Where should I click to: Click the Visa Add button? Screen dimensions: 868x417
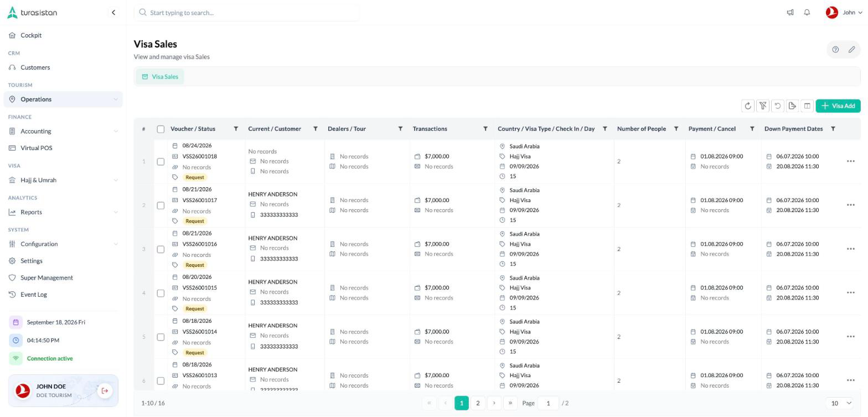[838, 106]
